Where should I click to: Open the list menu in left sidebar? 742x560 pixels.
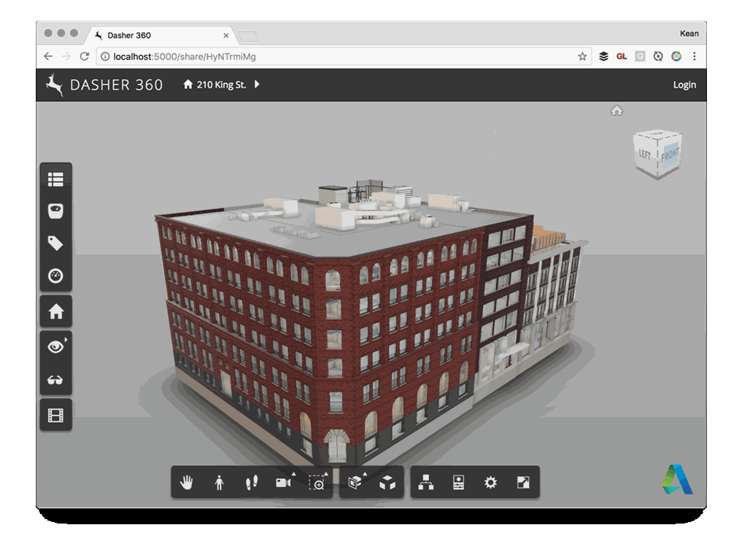[55, 179]
